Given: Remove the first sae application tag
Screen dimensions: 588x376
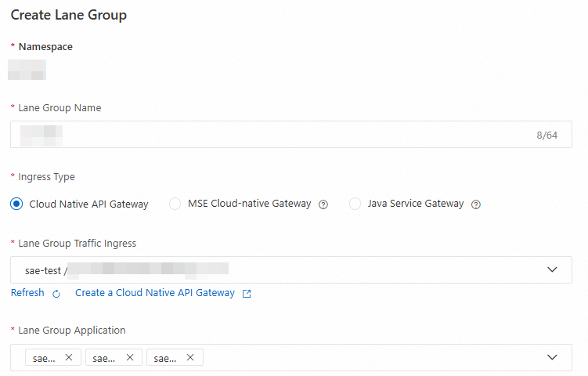Looking at the screenshot, I should (69, 357).
